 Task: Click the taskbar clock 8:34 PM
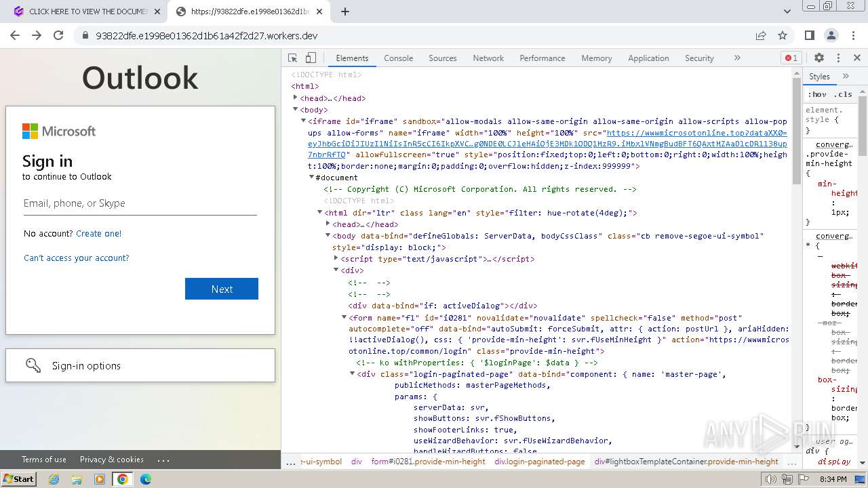click(x=832, y=479)
